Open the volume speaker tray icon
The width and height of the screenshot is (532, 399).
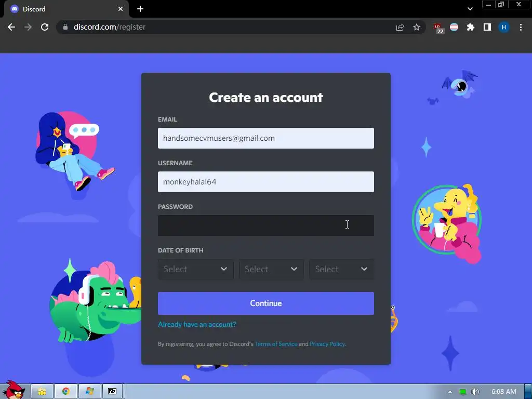pyautogui.click(x=475, y=392)
